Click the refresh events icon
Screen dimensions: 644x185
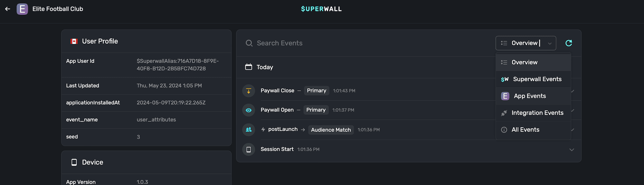tap(569, 43)
